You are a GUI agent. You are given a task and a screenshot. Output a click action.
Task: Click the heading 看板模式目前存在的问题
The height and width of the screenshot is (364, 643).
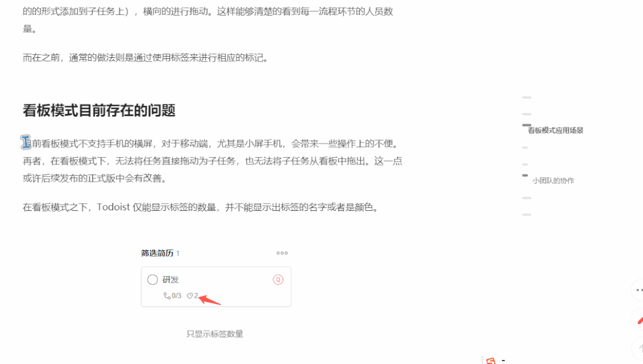point(99,110)
